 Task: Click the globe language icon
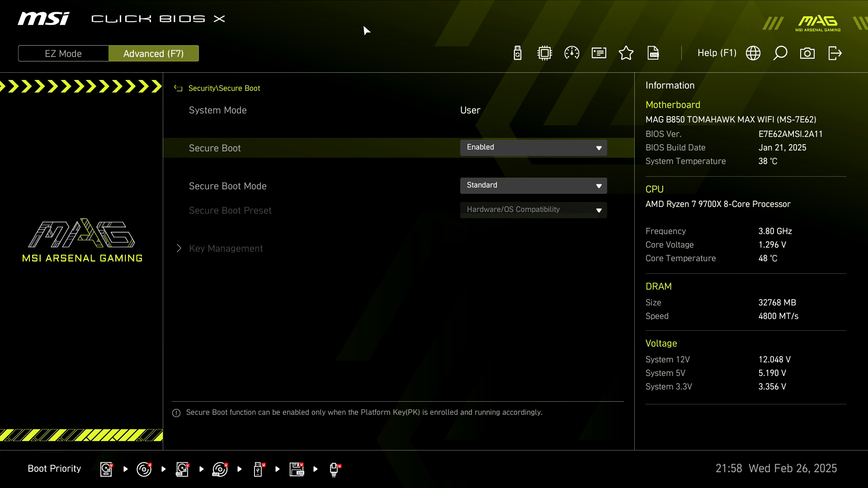753,53
